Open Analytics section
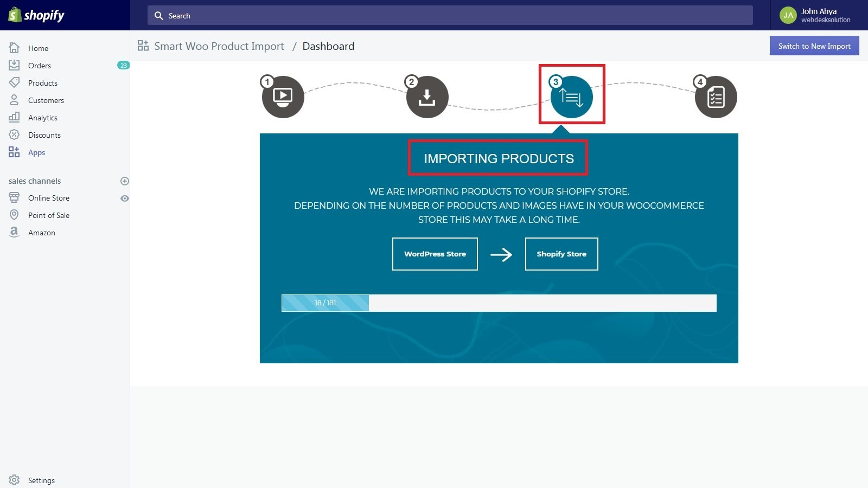 point(43,118)
